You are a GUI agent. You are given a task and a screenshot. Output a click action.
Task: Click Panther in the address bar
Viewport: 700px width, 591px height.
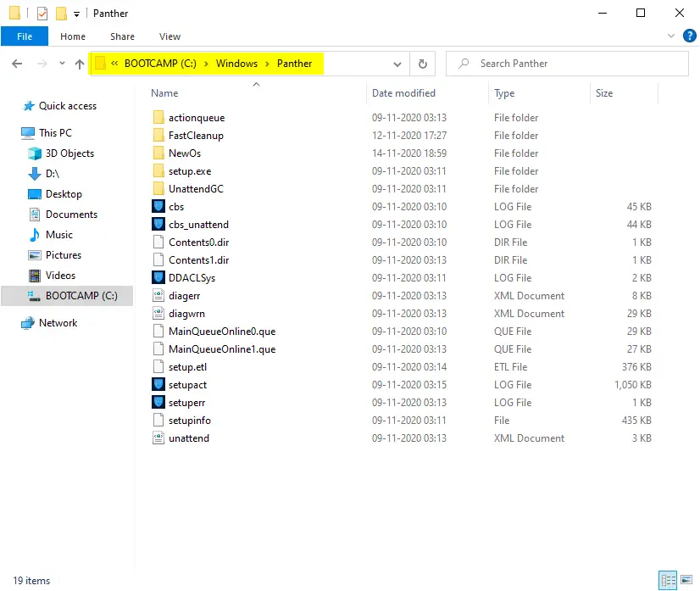[x=294, y=64]
